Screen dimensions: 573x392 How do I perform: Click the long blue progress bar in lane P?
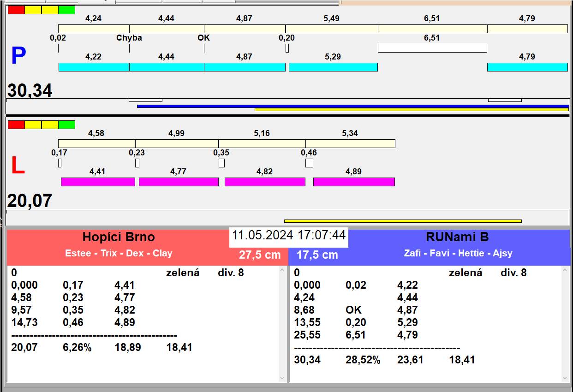(x=352, y=106)
